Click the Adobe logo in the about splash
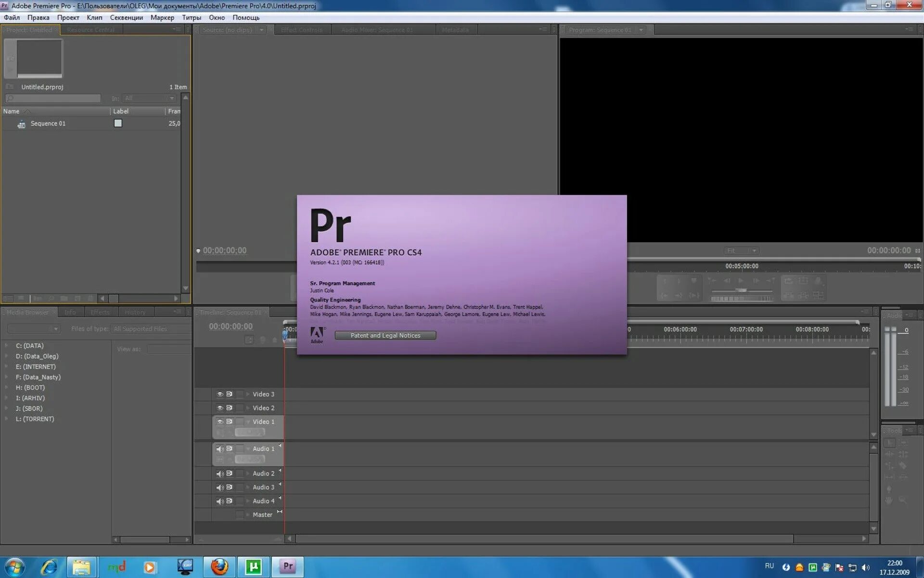The image size is (924, 578). pyautogui.click(x=317, y=335)
